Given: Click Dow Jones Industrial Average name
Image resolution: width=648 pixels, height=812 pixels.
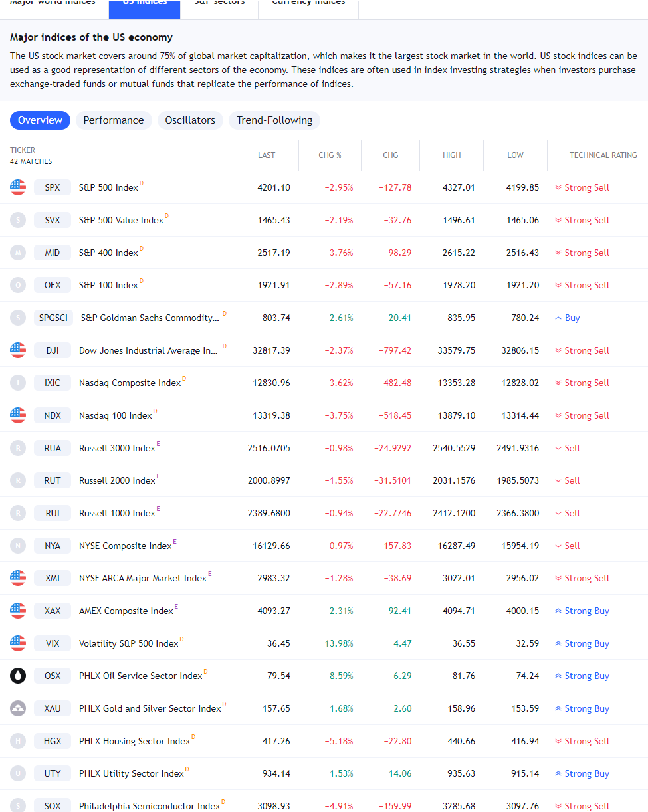Looking at the screenshot, I should coord(148,351).
